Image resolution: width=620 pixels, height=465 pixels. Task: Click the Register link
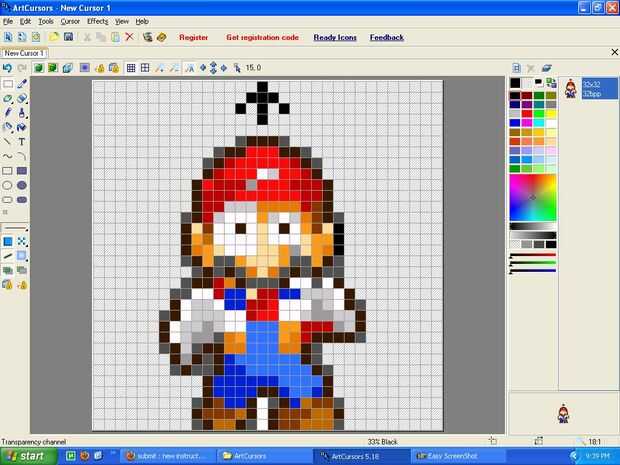click(193, 38)
